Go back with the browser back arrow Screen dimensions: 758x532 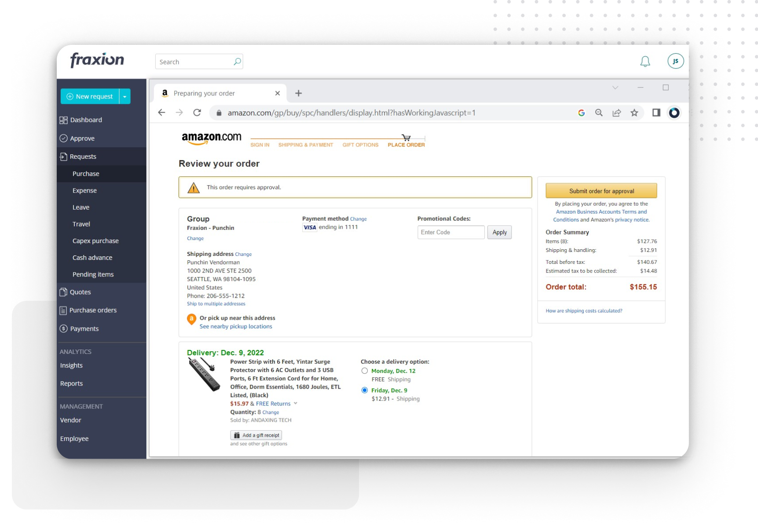[162, 113]
